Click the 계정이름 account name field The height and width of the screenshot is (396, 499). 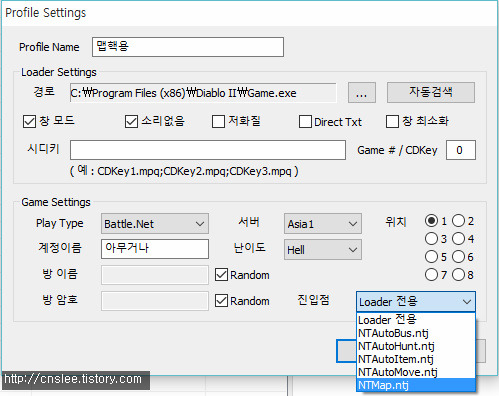155,249
